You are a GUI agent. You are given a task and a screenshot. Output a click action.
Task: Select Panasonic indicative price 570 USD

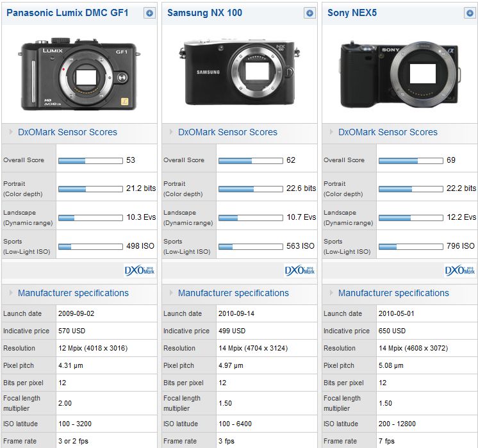[72, 331]
